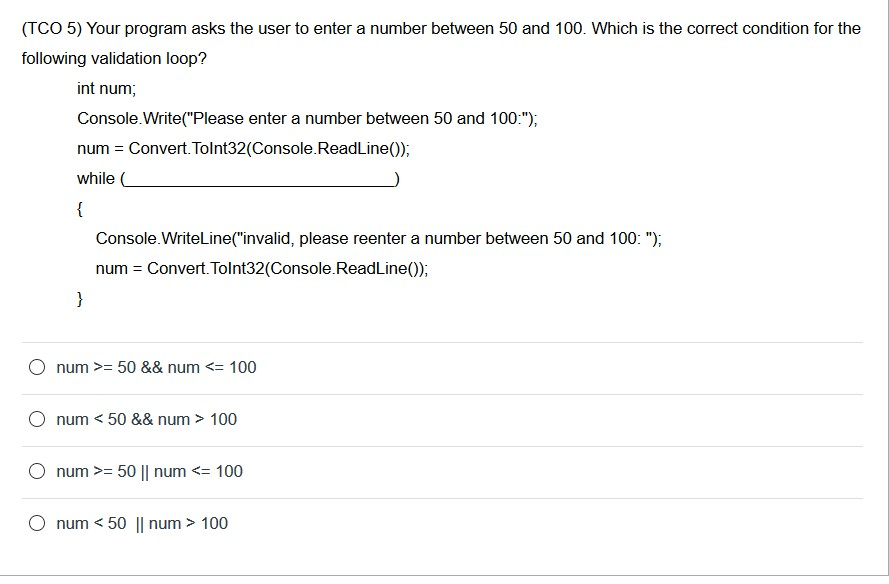The height and width of the screenshot is (584, 889).
Task: Select the radio button for "num < 50 || num > 100"
Action: click(x=37, y=523)
